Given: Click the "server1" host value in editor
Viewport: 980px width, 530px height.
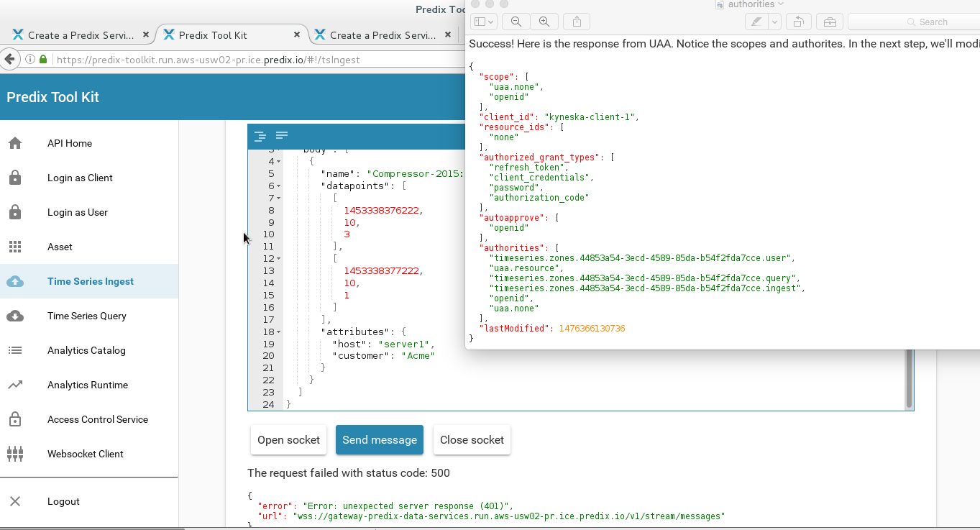Looking at the screenshot, I should [x=403, y=344].
